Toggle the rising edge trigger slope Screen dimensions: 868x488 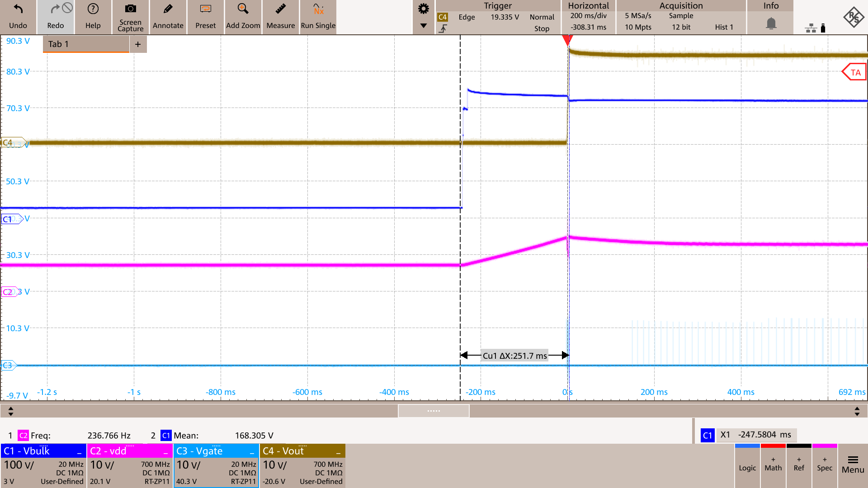443,28
